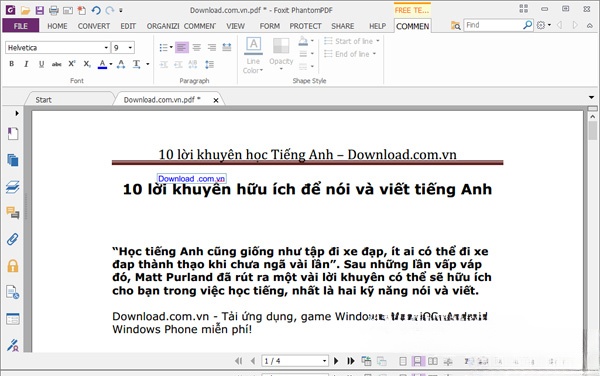This screenshot has width=600, height=376.
Task: Go to the previous page
Action: point(253,361)
